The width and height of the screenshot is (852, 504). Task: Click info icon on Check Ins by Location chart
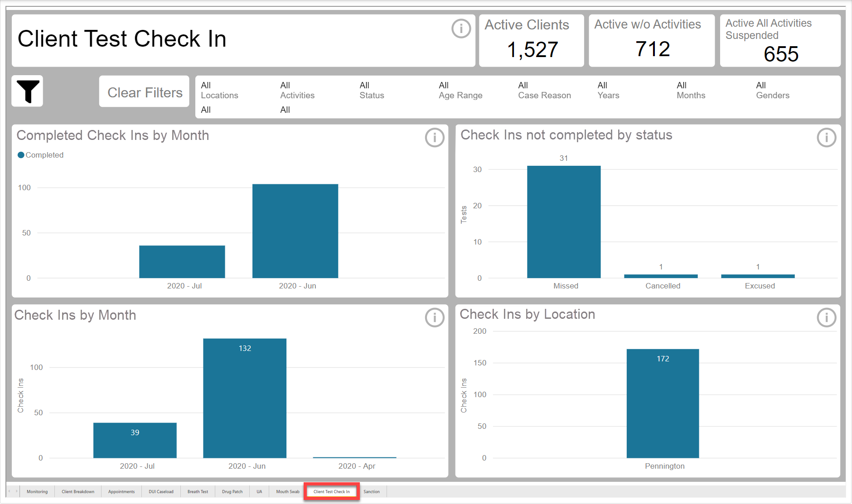coord(826,317)
